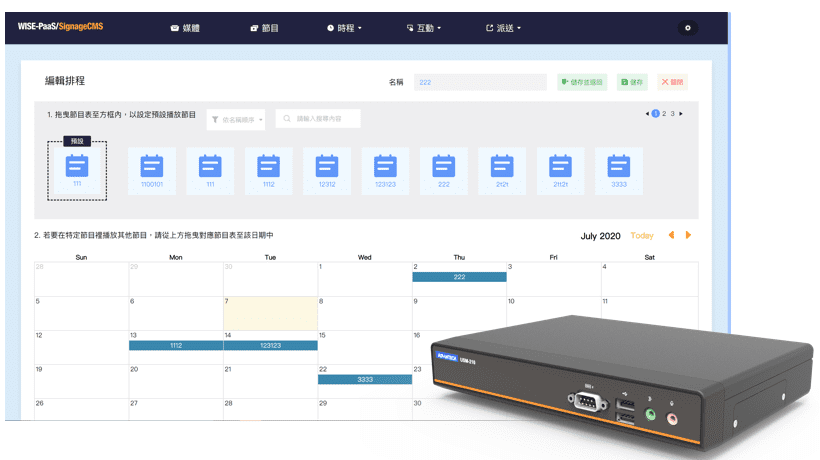Go to the 媒體 tab
The height and width of the screenshot is (460, 820).
click(182, 28)
